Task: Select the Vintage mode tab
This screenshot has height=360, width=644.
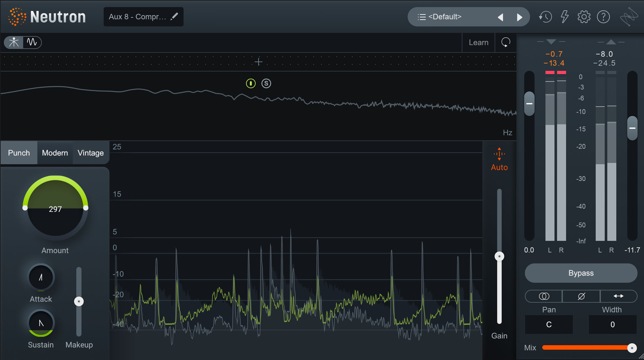Action: pos(91,153)
